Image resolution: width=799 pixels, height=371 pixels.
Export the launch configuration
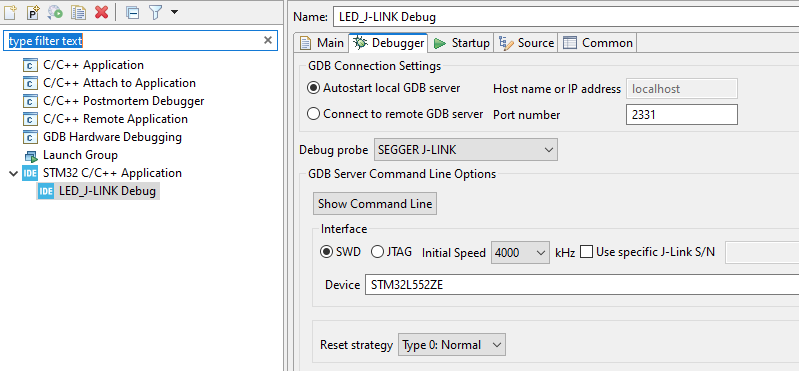(56, 12)
